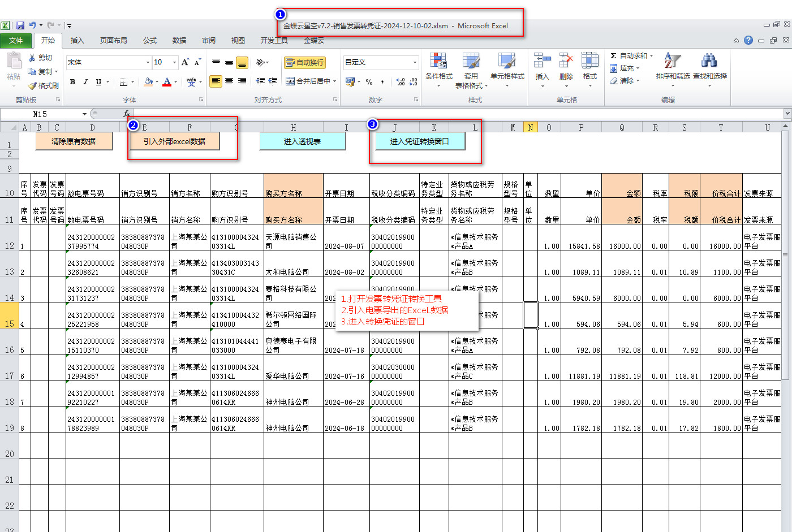Toggle the Wrap Text button
Image resolution: width=792 pixels, height=532 pixels.
pyautogui.click(x=304, y=62)
